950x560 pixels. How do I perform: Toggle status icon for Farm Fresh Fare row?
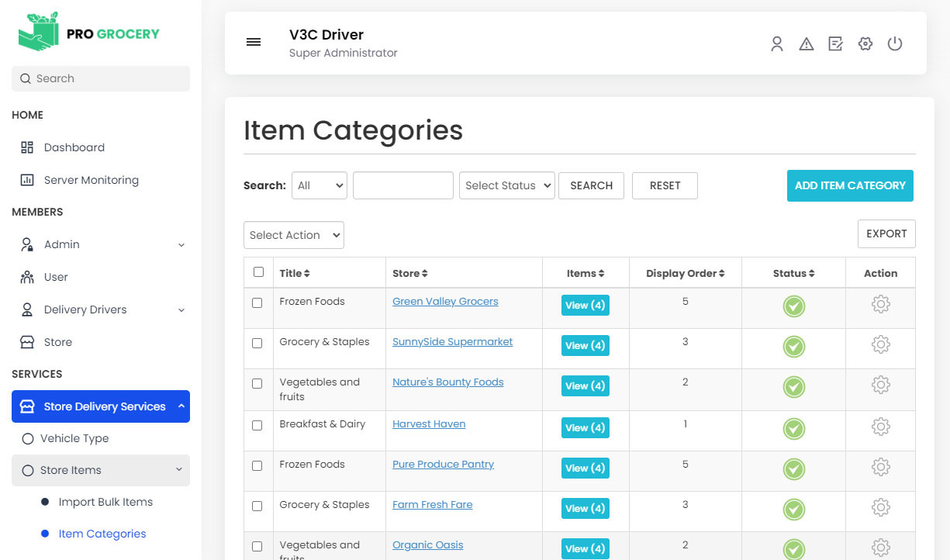coord(793,510)
